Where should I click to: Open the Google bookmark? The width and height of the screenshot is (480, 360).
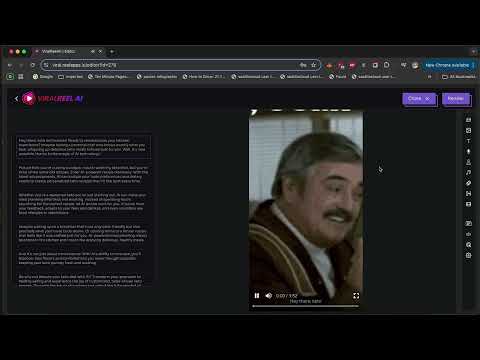coord(43,77)
